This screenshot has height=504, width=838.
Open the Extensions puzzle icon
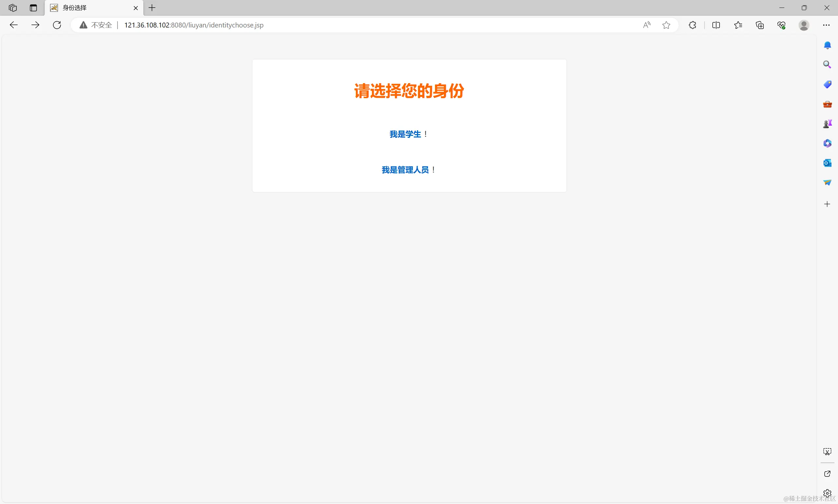point(692,25)
